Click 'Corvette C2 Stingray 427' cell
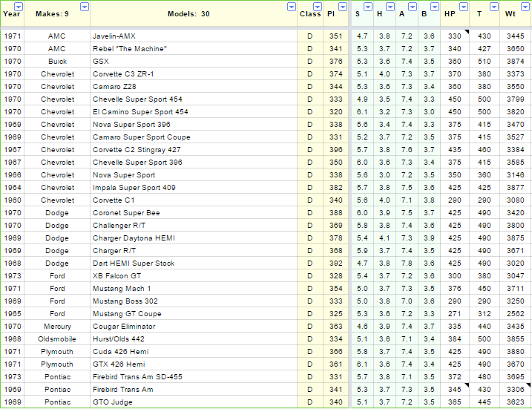Screen dimensions: 532x409 [194, 150]
